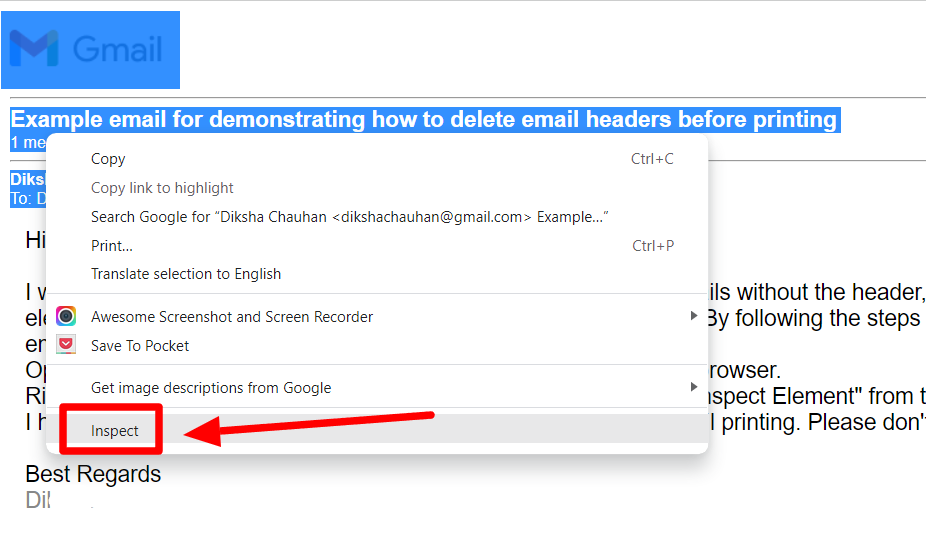
Task: Expand the image descriptions submenu arrow
Action: point(694,387)
